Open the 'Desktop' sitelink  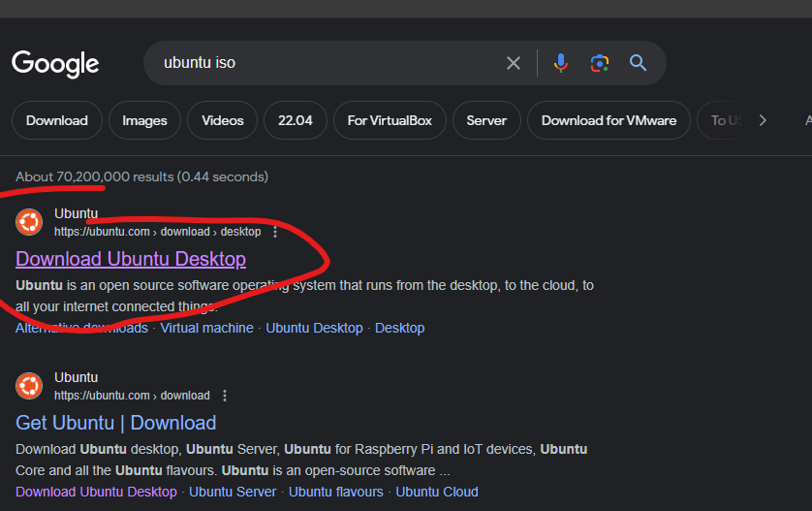(400, 328)
